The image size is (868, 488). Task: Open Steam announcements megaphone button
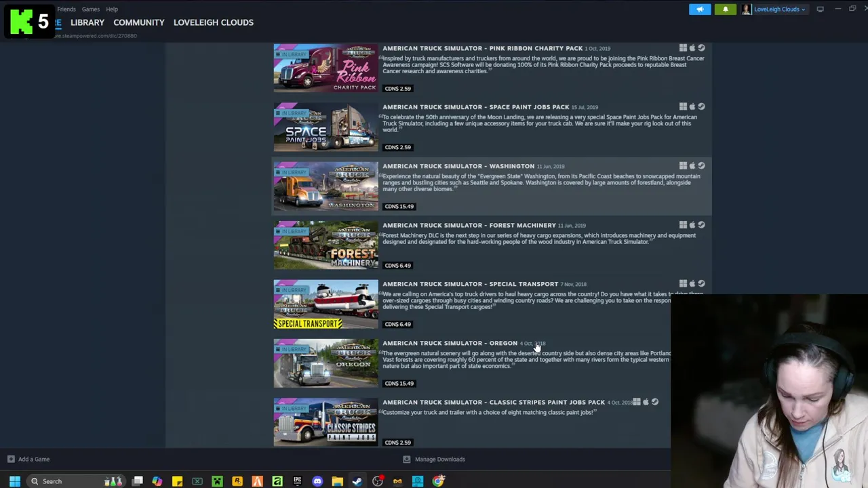700,9
